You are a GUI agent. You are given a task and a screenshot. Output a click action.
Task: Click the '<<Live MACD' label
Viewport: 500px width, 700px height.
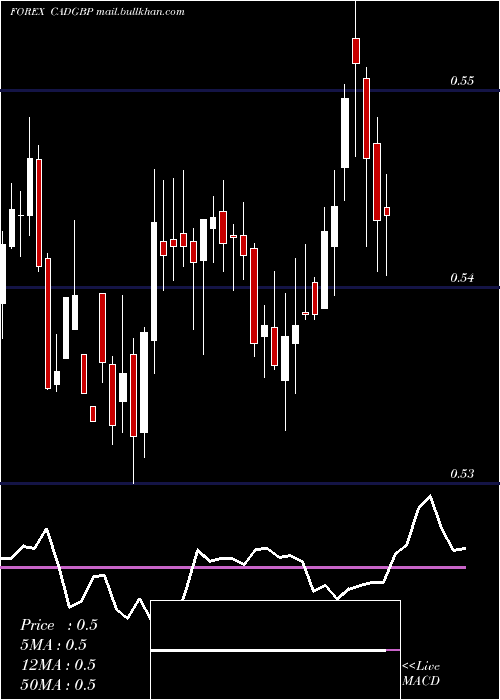tap(421, 673)
